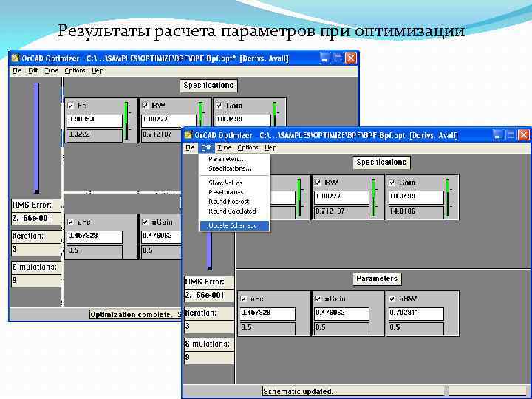
Task: Close the back Optimizer window
Action: pyautogui.click(x=351, y=58)
